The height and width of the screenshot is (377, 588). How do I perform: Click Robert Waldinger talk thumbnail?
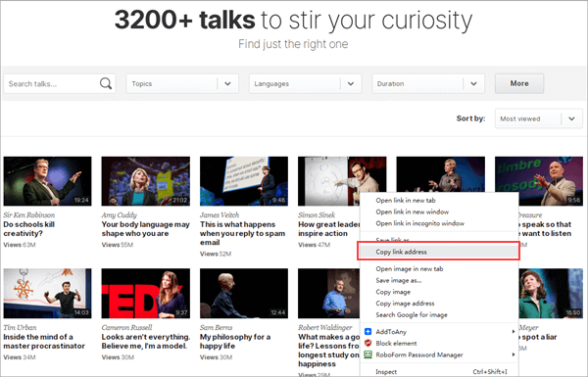coord(329,294)
